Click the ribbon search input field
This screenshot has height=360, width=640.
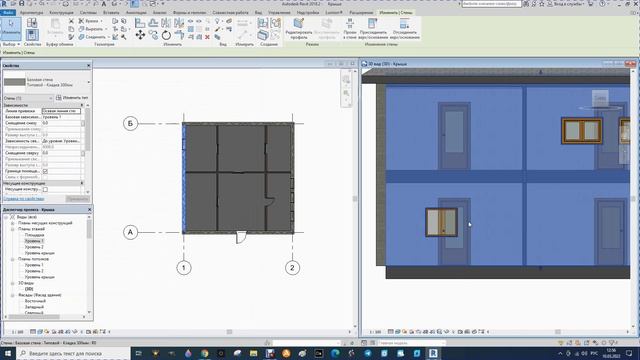pos(491,4)
